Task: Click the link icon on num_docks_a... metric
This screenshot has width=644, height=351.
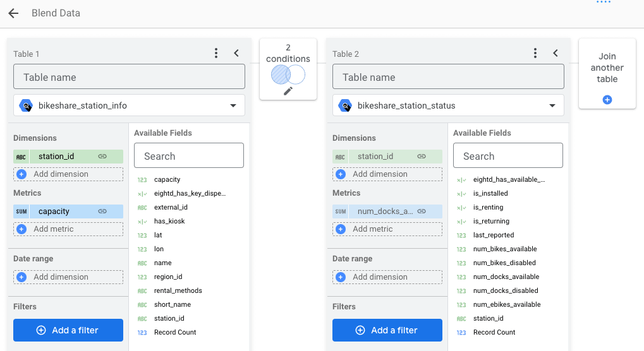Action: click(x=422, y=211)
